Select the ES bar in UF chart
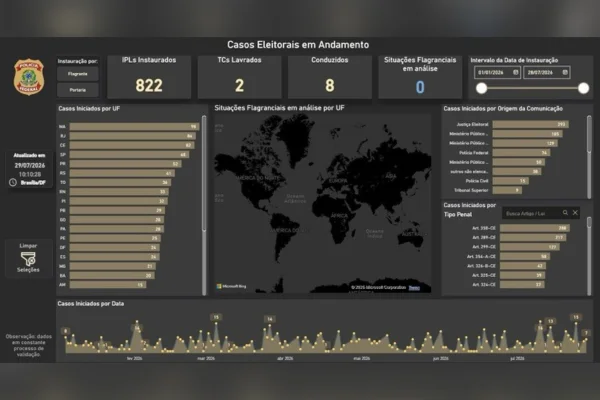 pos(115,257)
